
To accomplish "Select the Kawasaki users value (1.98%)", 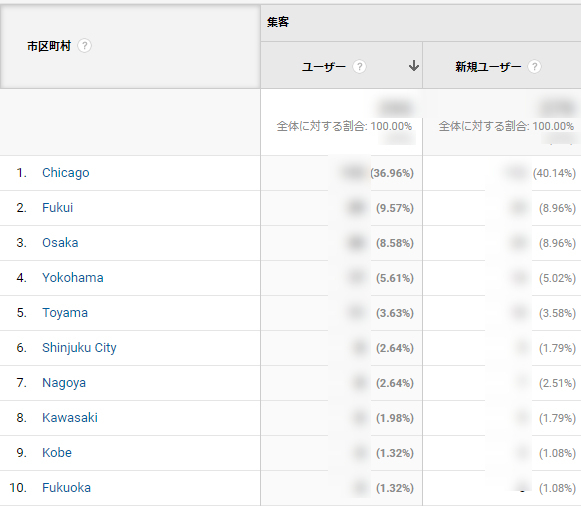I will (395, 418).
